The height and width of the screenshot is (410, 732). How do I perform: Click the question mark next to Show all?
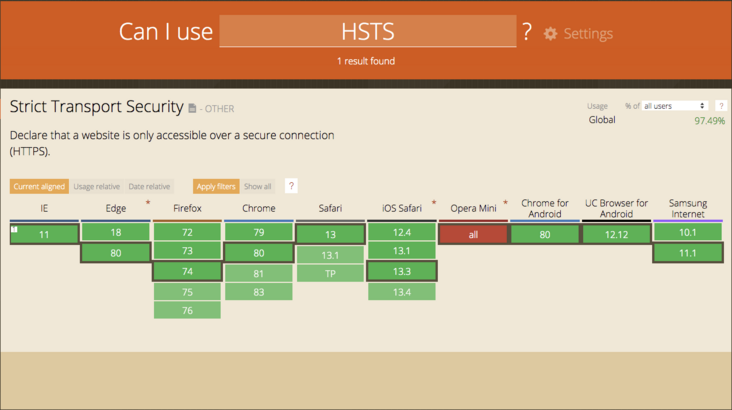pyautogui.click(x=291, y=186)
